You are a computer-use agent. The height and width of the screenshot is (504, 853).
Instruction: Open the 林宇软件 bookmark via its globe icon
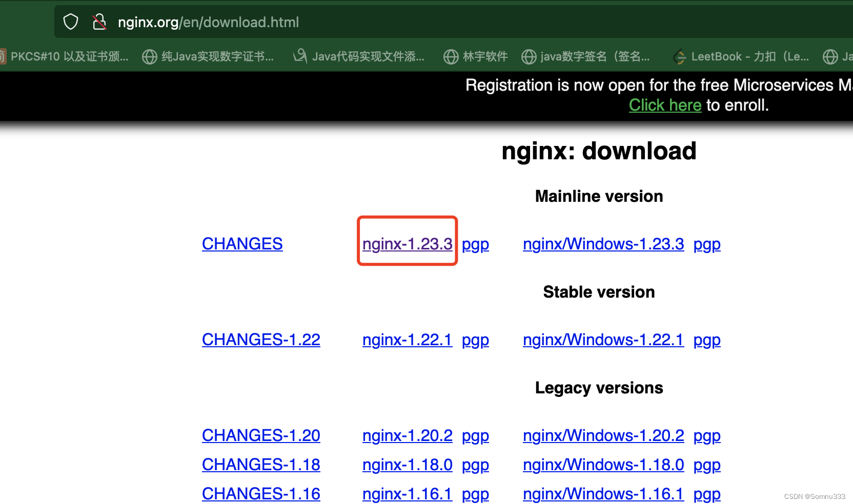tap(451, 56)
